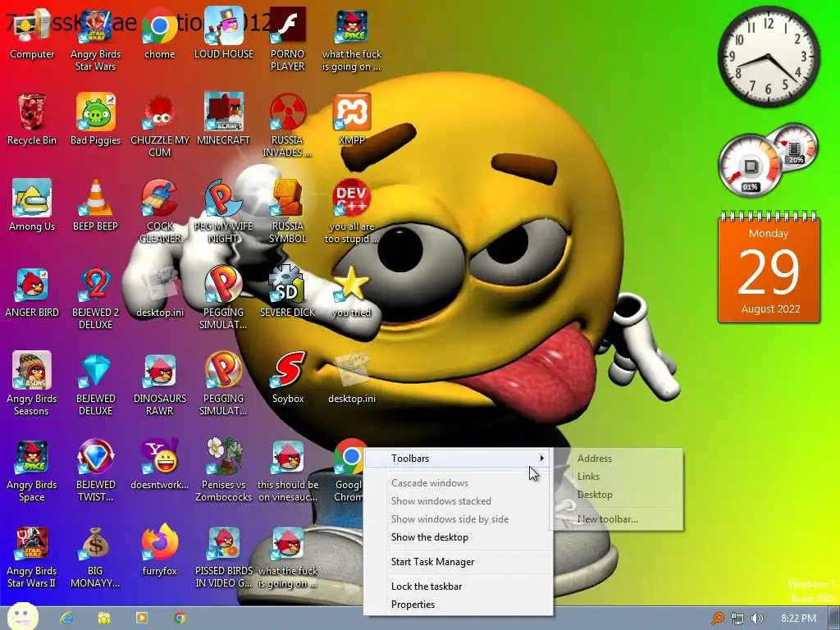
Task: Open the RUSSIA SYMBOL shortcut
Action: pyautogui.click(x=288, y=211)
